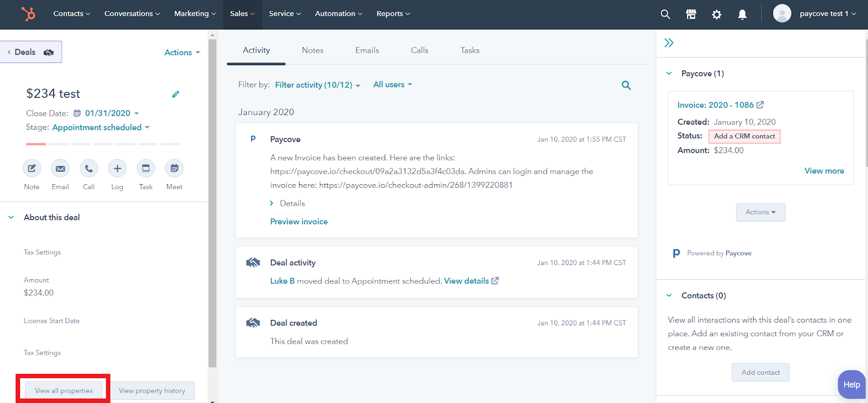Click the HubSpot sprocket logo
The image size is (868, 403).
tap(28, 14)
